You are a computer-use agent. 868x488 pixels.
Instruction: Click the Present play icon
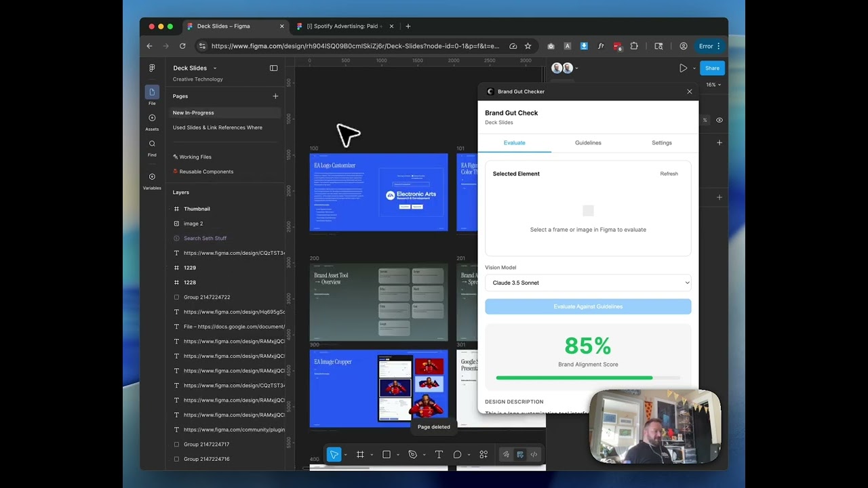coord(683,68)
